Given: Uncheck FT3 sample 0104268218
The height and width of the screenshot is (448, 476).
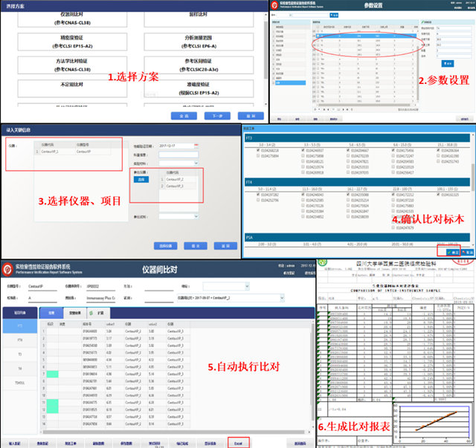Looking at the screenshot, I should point(258,150).
